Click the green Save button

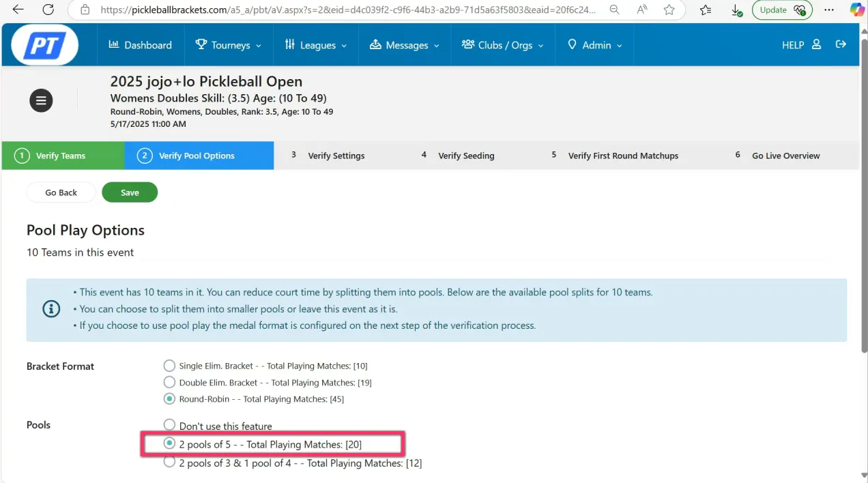130,192
